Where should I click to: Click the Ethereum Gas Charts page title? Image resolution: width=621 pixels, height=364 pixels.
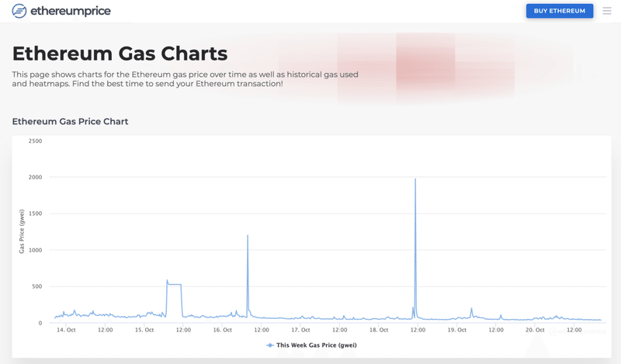tap(120, 54)
